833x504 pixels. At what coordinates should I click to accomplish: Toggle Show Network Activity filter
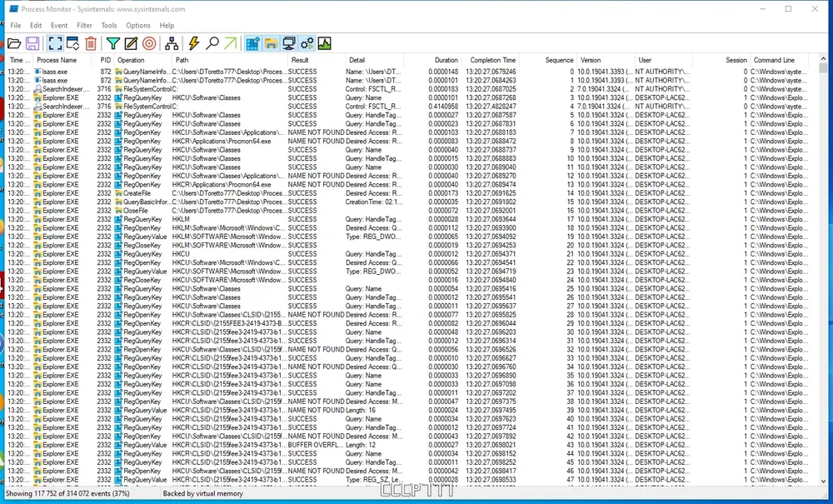click(289, 43)
